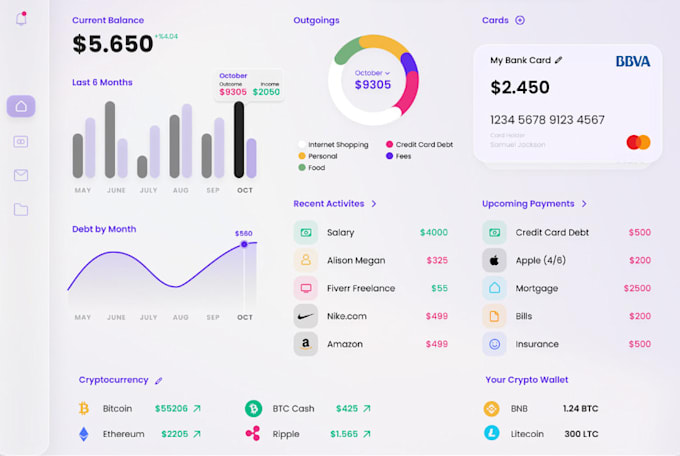The image size is (680, 456).
Task: Click the Bitcoin logo
Action: coord(84,408)
